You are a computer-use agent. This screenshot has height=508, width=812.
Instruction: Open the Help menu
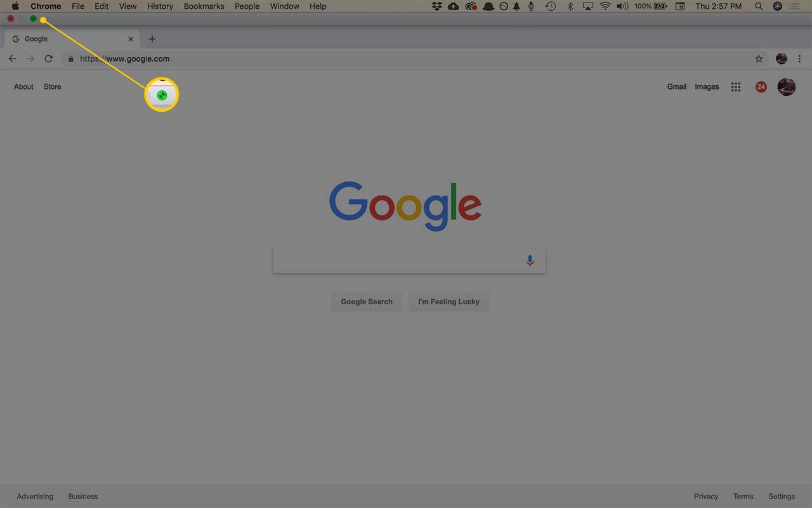point(318,6)
